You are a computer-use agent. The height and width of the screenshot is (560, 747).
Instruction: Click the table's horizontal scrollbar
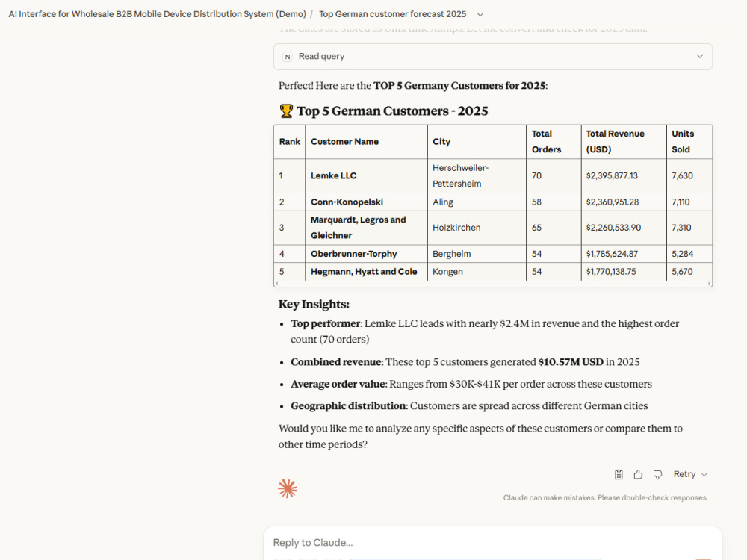click(492, 283)
